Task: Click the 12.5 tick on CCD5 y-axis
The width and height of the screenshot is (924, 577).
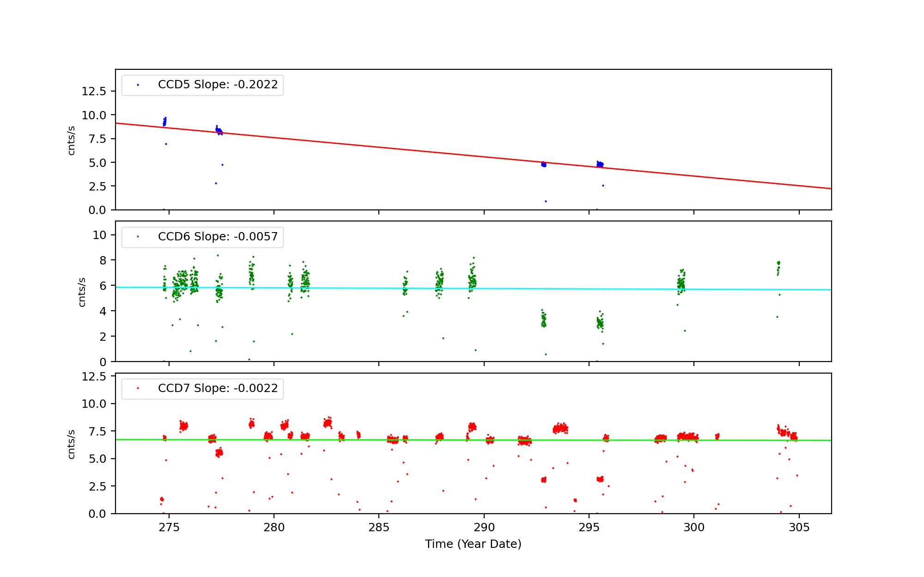Action: click(94, 92)
